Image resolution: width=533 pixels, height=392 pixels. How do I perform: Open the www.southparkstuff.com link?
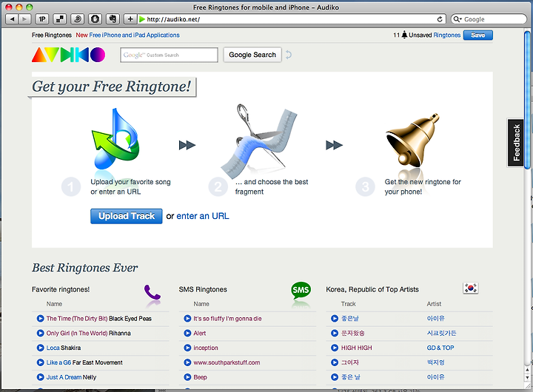(227, 362)
